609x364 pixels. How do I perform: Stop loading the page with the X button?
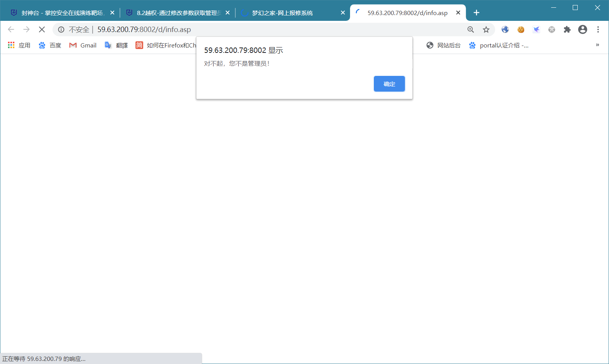click(42, 29)
